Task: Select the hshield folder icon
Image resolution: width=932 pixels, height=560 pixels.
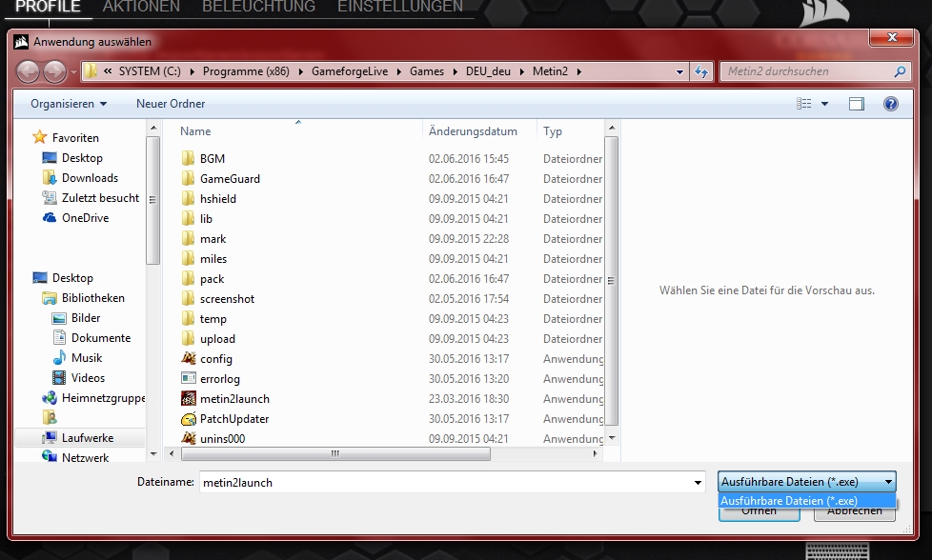Action: tap(188, 199)
